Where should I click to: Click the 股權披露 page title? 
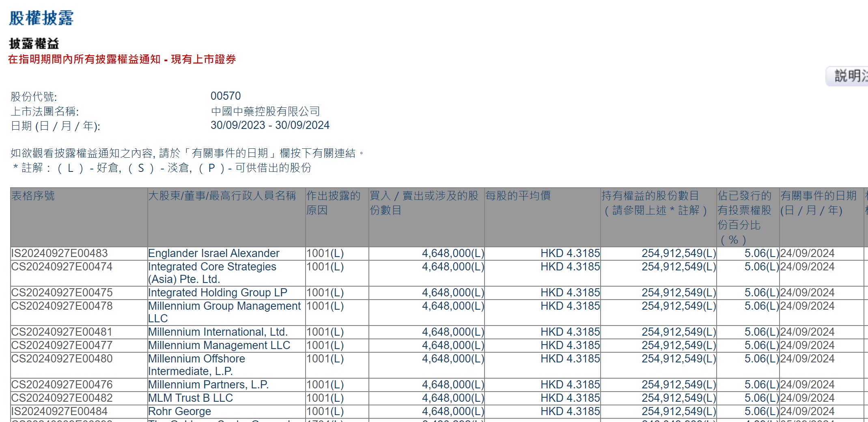(x=41, y=18)
